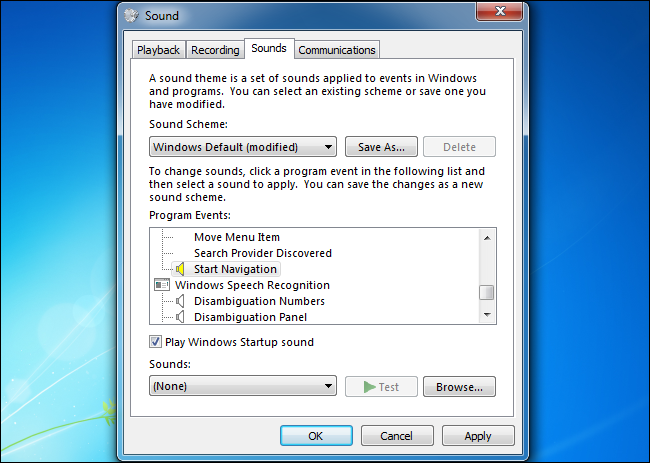Image resolution: width=650 pixels, height=463 pixels.
Task: Click the Program Events scrollbar up arrow
Action: (x=487, y=238)
